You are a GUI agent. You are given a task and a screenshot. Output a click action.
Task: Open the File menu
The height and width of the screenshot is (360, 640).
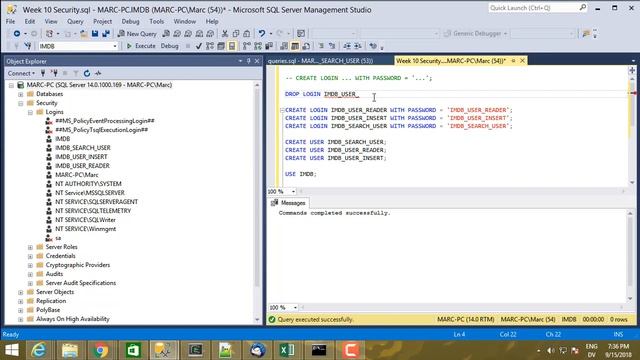point(11,21)
